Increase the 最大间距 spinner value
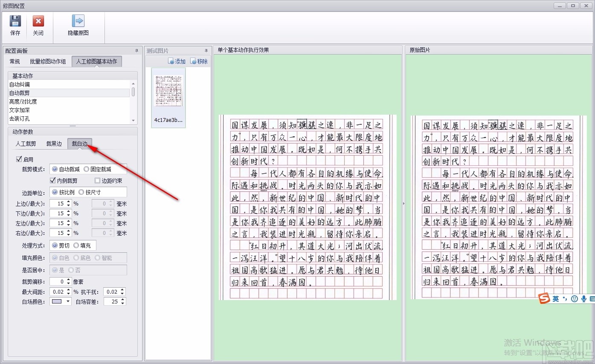Image resolution: width=595 pixels, height=364 pixels. point(68,290)
